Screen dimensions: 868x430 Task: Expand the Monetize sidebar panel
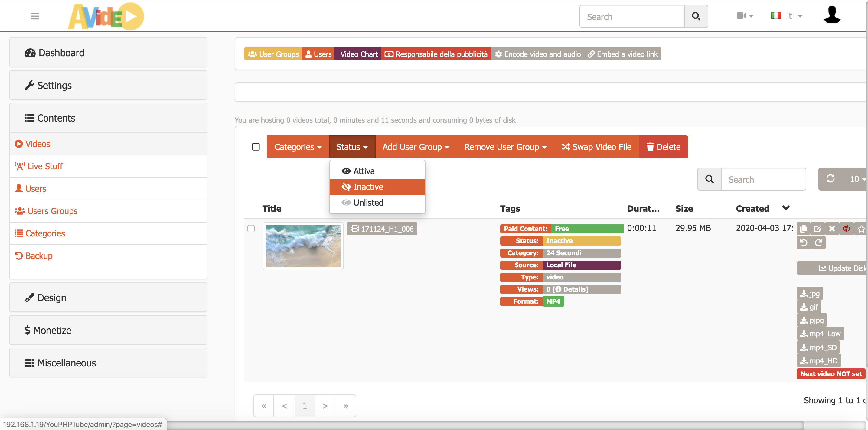click(108, 330)
